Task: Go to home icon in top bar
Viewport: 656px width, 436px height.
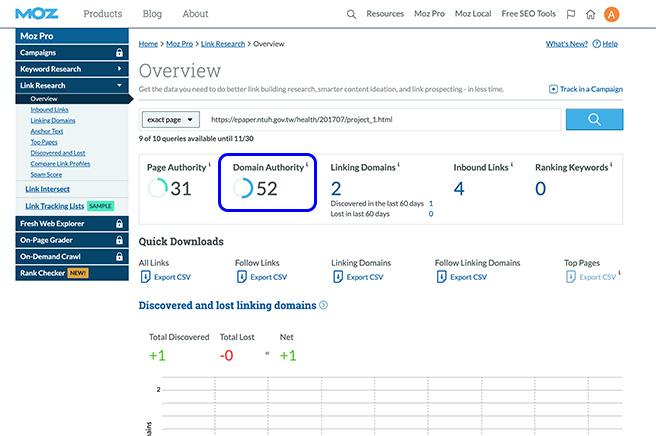Action: point(590,14)
